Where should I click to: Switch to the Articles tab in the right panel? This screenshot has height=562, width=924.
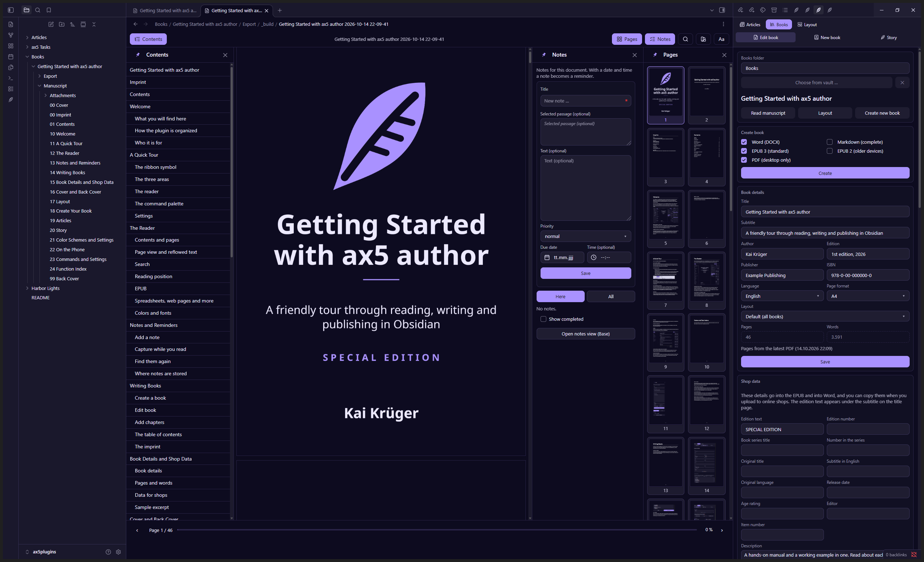tap(750, 24)
